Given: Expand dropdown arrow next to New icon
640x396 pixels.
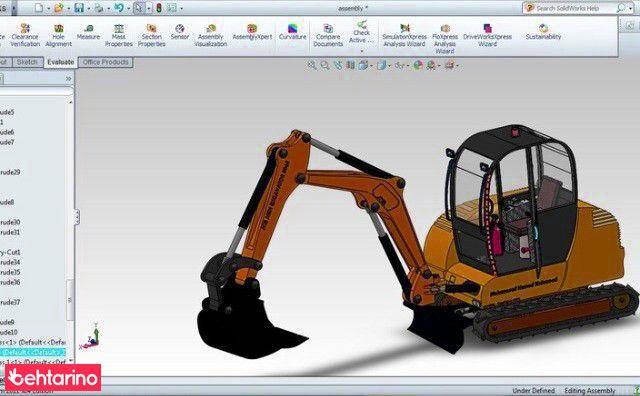Looking at the screenshot, I should click(49, 8).
